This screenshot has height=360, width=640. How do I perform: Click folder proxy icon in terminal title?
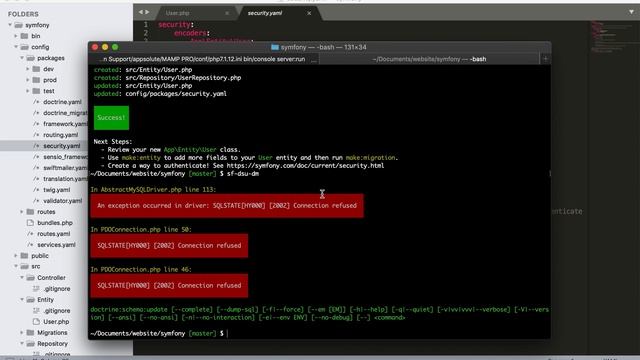[x=275, y=47]
